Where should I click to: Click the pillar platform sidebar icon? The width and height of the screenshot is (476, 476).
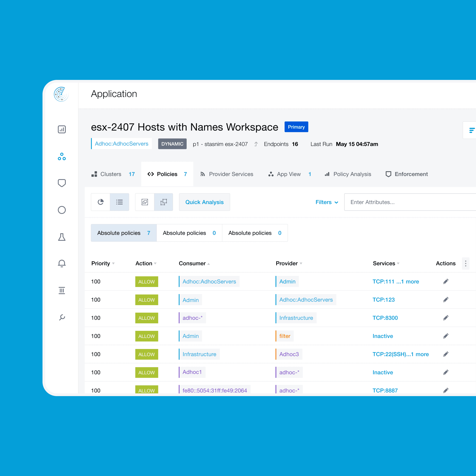[x=62, y=291]
